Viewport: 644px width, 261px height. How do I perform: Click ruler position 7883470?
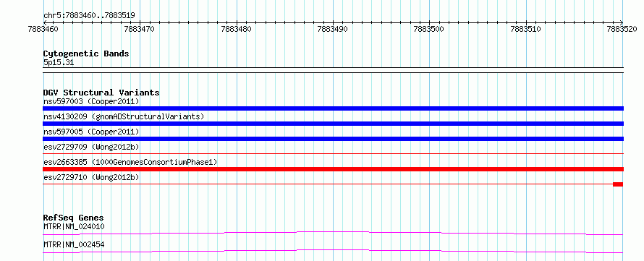(x=140, y=29)
